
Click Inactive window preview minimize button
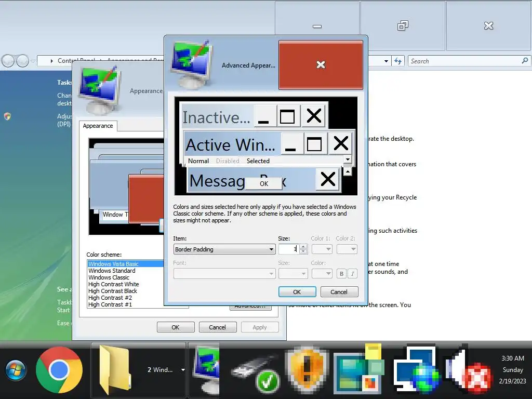265,116
